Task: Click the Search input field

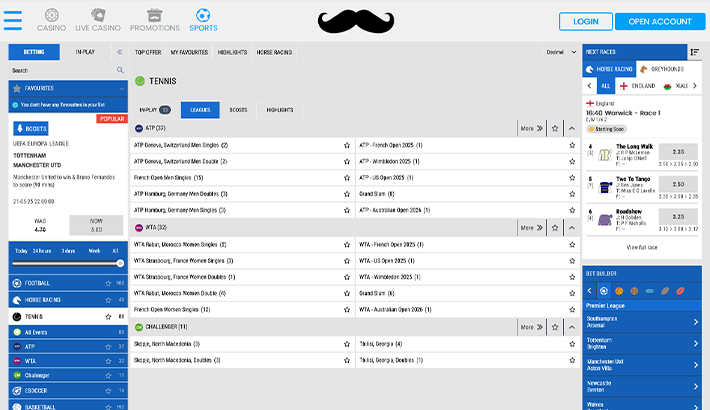Action: 62,70
